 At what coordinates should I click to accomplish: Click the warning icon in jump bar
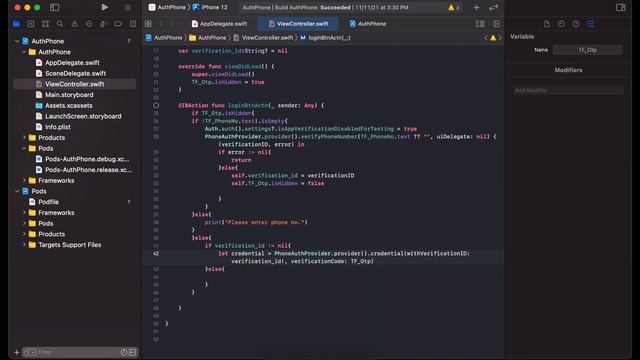point(493,38)
